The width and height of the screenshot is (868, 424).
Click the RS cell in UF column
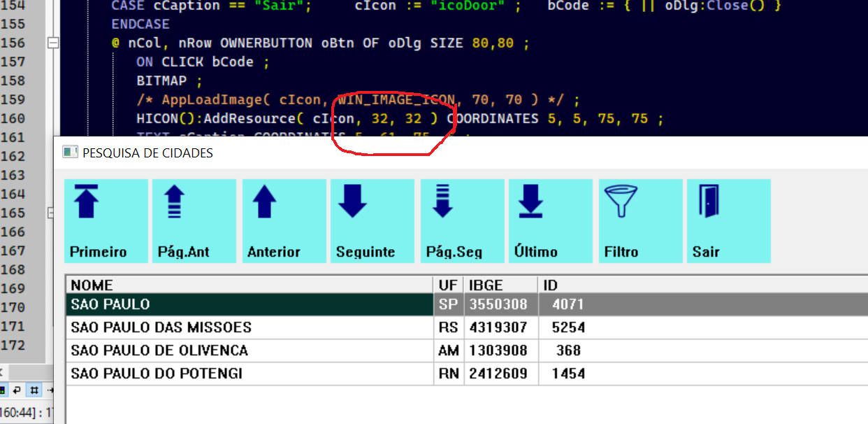[x=449, y=327]
